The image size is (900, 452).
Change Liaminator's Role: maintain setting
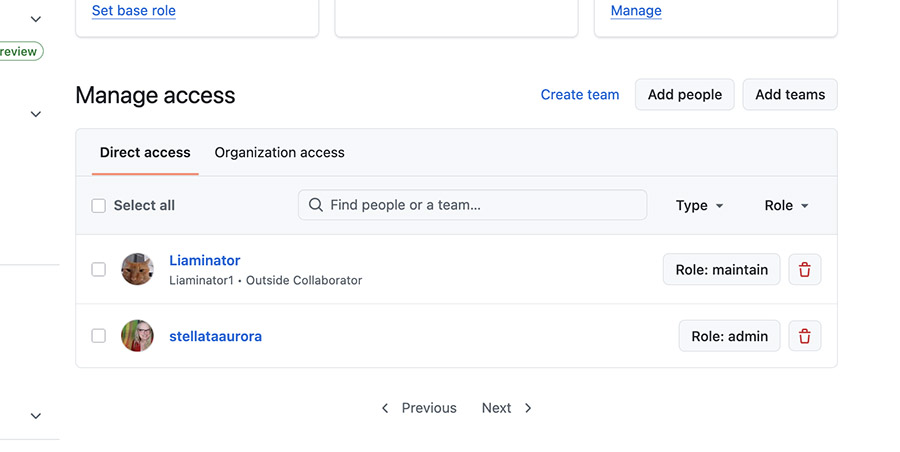tap(721, 269)
